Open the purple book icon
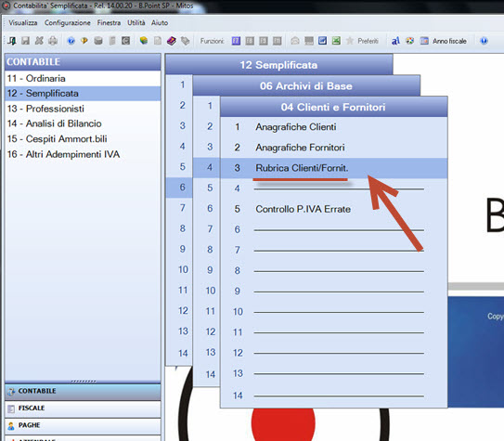 click(x=172, y=41)
